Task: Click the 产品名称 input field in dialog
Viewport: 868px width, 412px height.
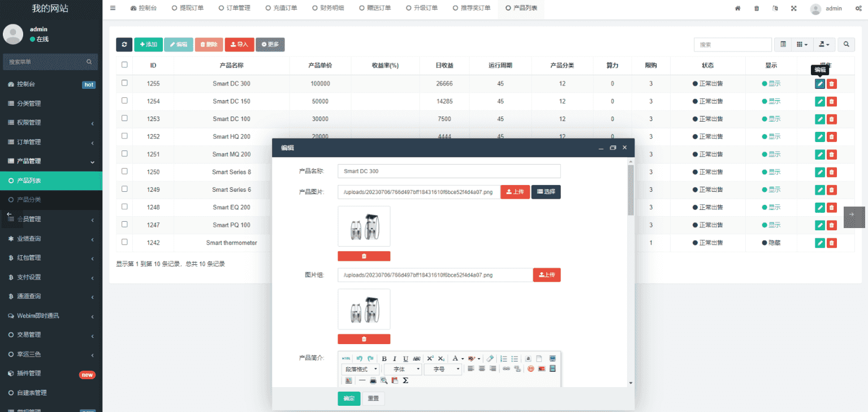Action: (x=448, y=171)
